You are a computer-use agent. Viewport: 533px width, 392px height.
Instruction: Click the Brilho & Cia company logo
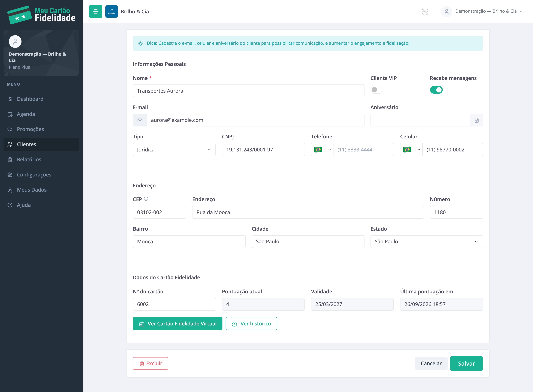pyautogui.click(x=111, y=11)
